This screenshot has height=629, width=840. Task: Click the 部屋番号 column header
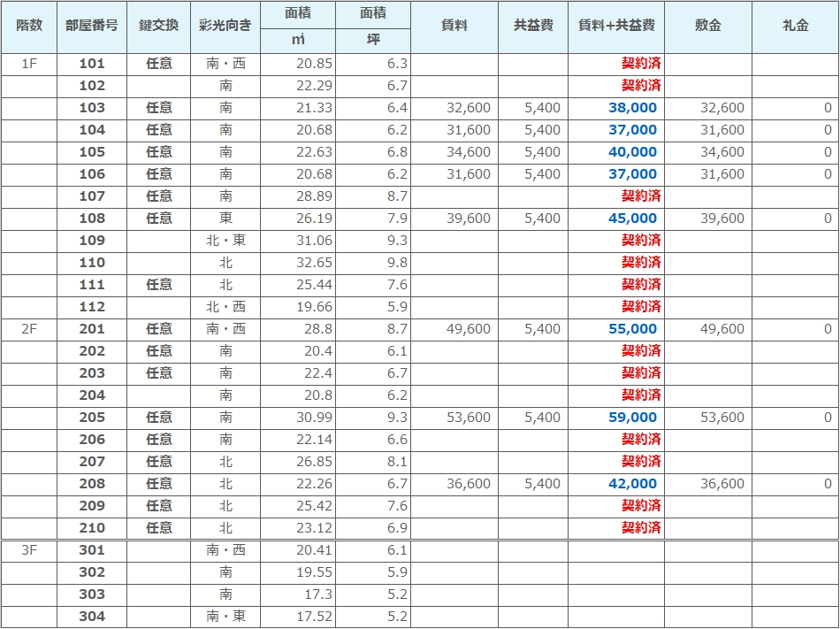pos(91,26)
